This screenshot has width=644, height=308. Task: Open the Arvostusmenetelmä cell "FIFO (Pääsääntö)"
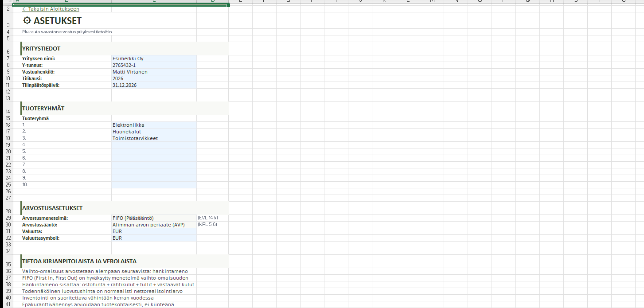(x=153, y=218)
